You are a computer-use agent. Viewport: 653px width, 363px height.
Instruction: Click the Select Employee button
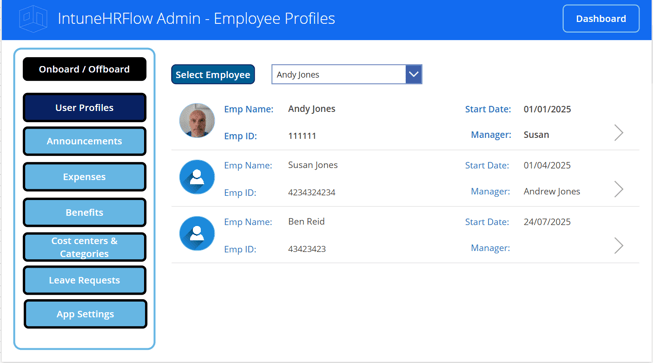(213, 75)
